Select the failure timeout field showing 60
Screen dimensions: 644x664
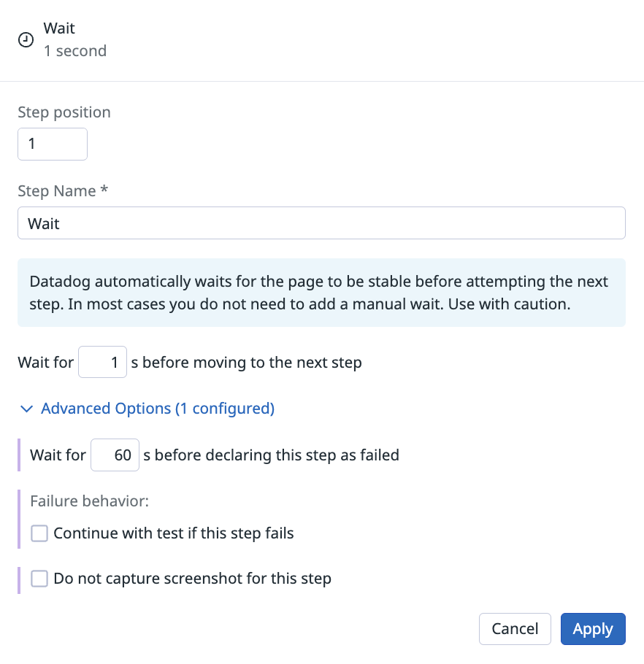(x=115, y=455)
